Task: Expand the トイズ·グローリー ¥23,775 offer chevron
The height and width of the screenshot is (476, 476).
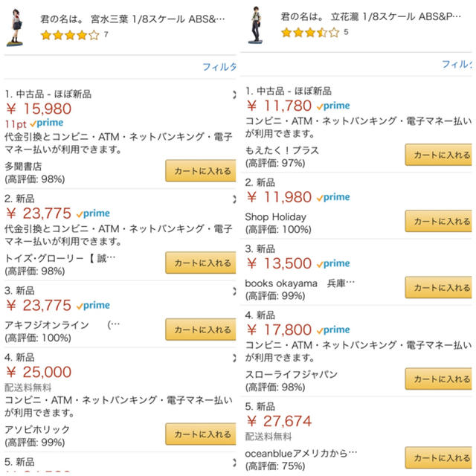Action: (x=234, y=199)
